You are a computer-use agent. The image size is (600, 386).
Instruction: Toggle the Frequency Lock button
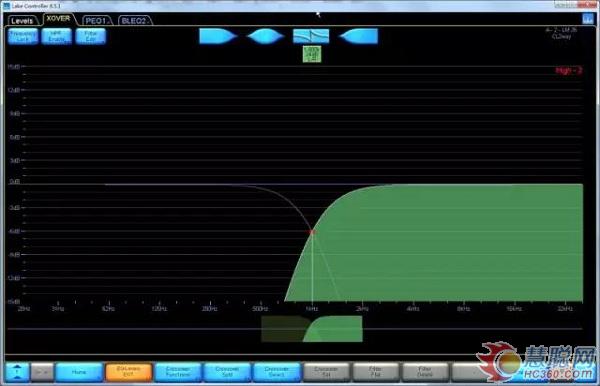pyautogui.click(x=23, y=36)
